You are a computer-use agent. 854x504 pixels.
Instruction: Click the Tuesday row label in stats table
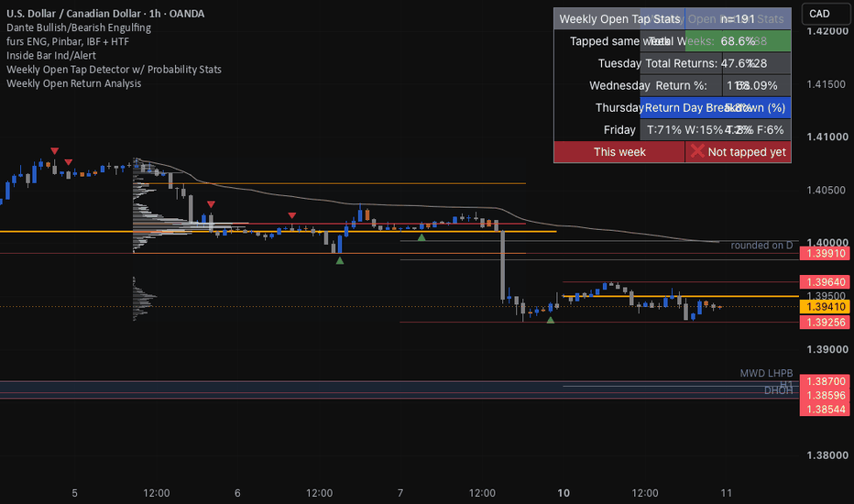tap(619, 63)
